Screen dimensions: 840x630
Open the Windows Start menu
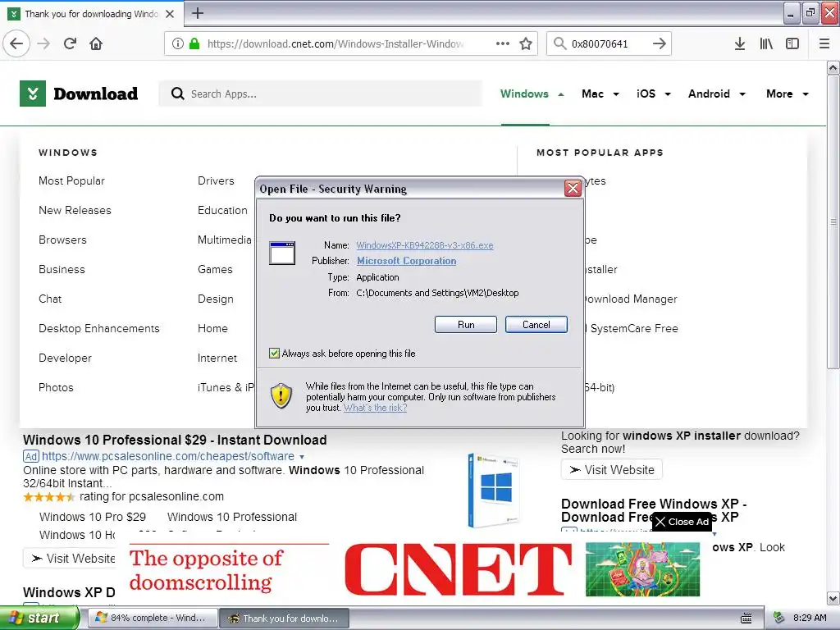click(39, 619)
